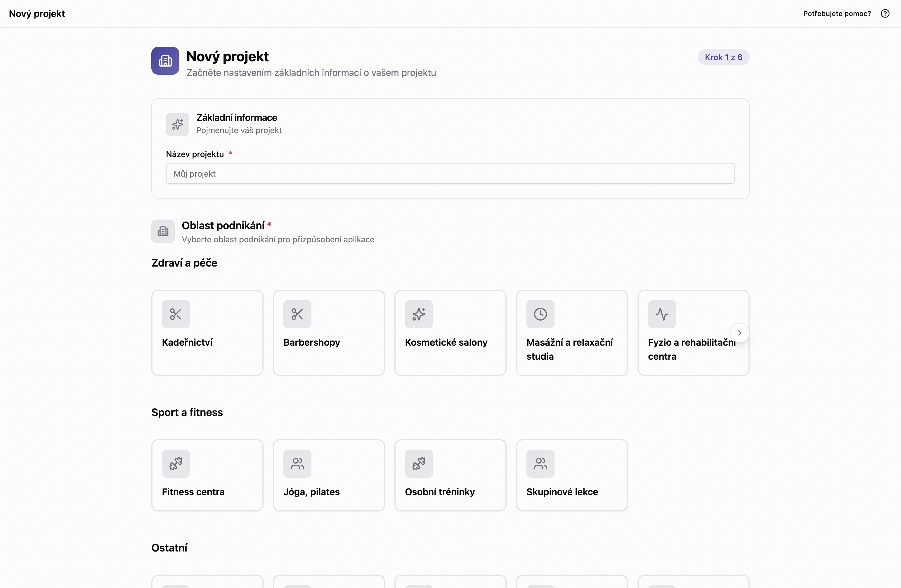Image resolution: width=901 pixels, height=588 pixels.
Task: Click the sparkle icon on Kosmetické salony card
Action: click(419, 314)
